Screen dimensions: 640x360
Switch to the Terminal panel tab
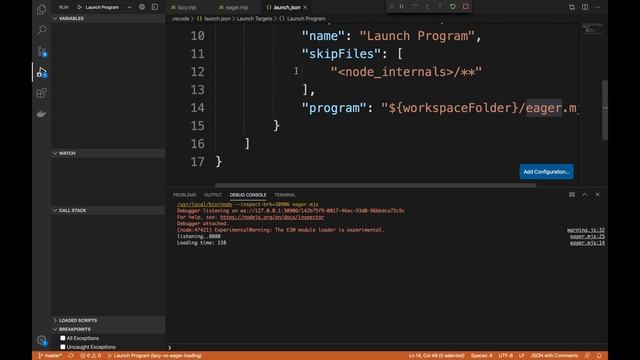[284, 195]
